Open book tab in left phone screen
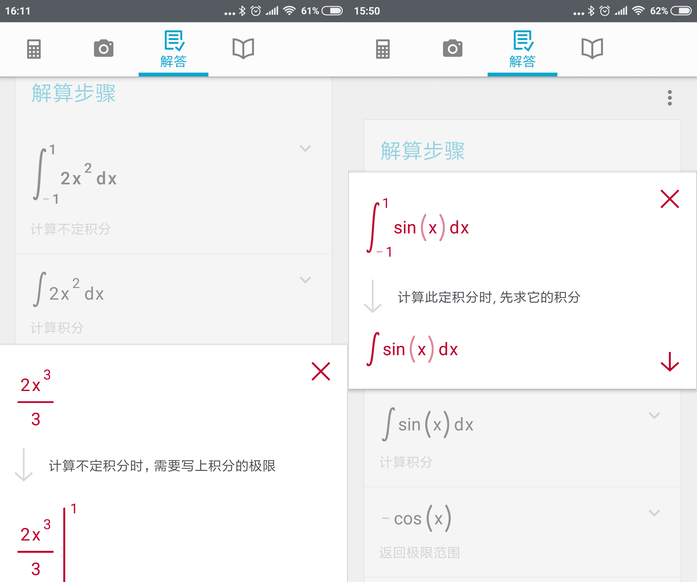This screenshot has width=698, height=582. (243, 48)
